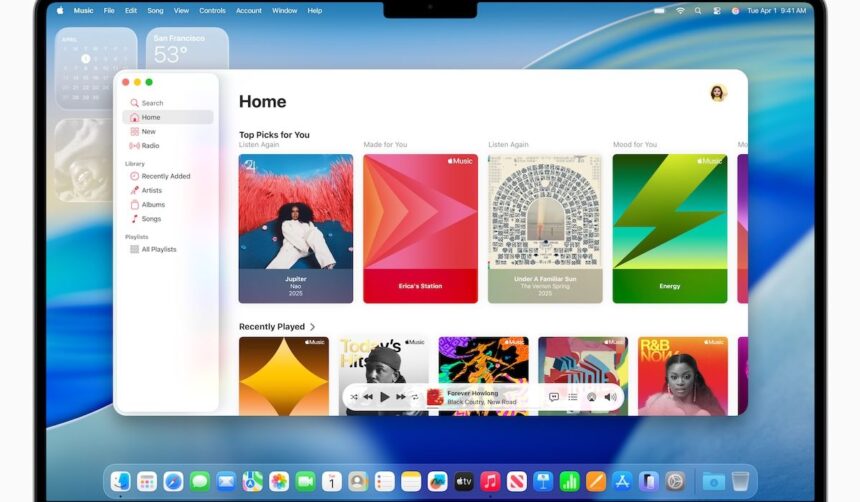Open the Edit menu

(131, 10)
